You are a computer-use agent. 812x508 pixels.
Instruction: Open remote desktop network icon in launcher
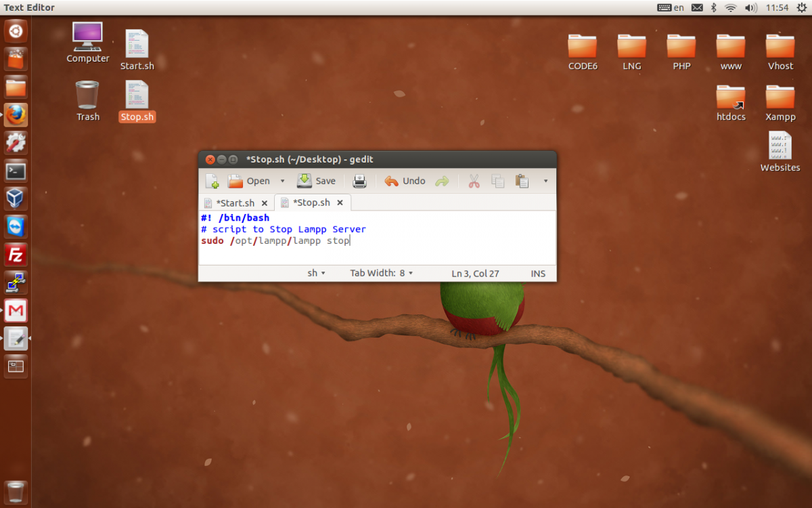(x=16, y=282)
